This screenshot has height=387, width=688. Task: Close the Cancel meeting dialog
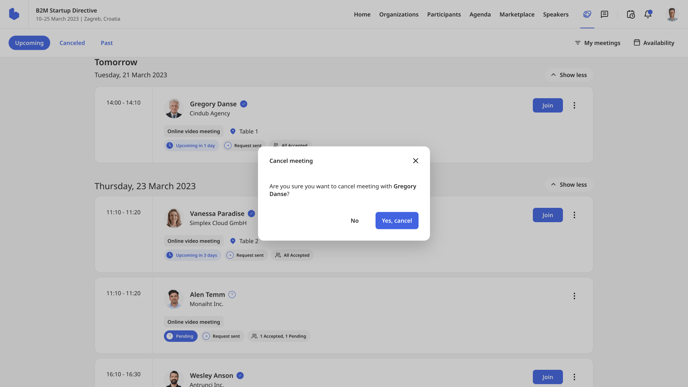(415, 161)
